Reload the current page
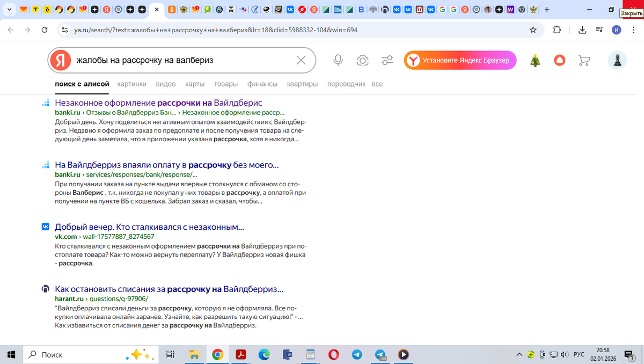644x364 pixels. coord(45,30)
